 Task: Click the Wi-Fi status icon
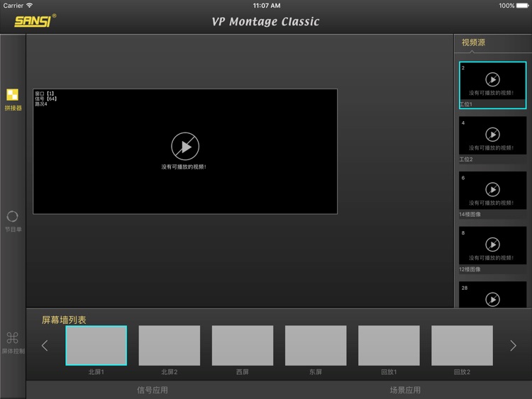pyautogui.click(x=30, y=5)
